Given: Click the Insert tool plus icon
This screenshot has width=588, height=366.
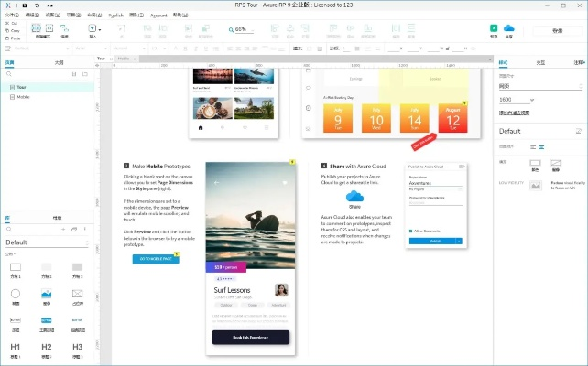Looking at the screenshot, I should [x=93, y=28].
